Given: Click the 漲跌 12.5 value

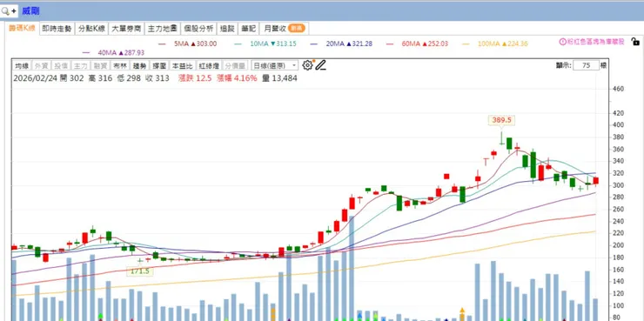Looking at the screenshot, I should (x=195, y=78).
